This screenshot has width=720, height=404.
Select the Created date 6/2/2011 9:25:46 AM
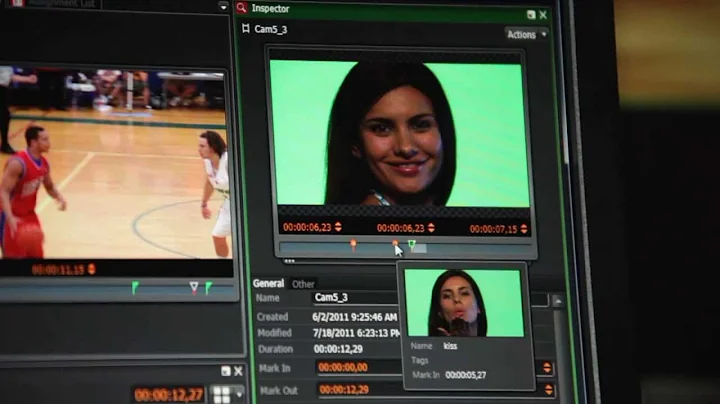(354, 317)
